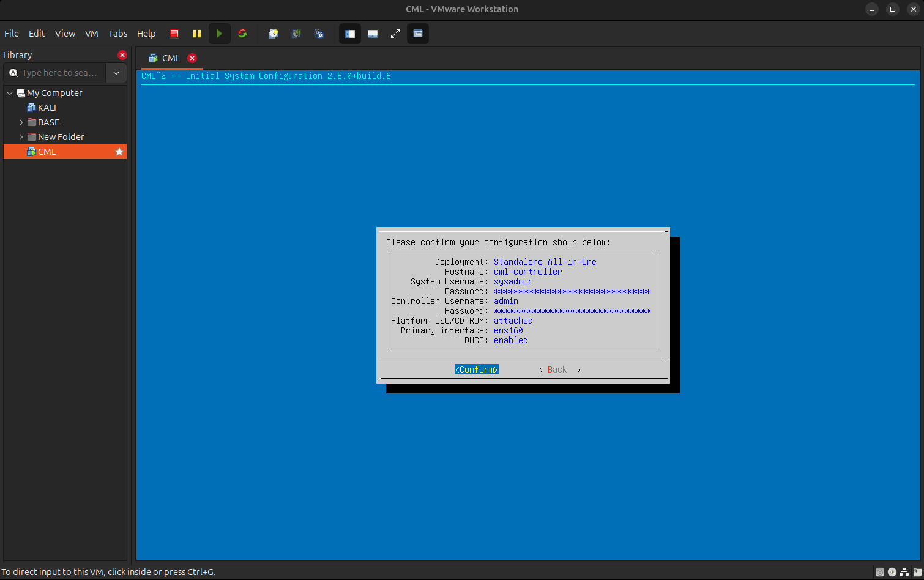Revert to snapshot toolbar icon

click(296, 34)
